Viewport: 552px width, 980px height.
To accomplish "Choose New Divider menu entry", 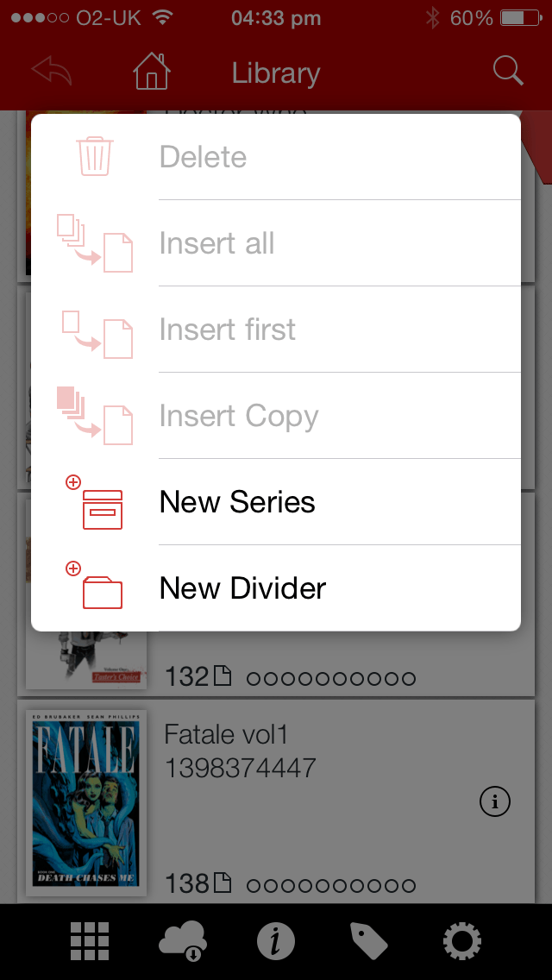I will coord(276,587).
